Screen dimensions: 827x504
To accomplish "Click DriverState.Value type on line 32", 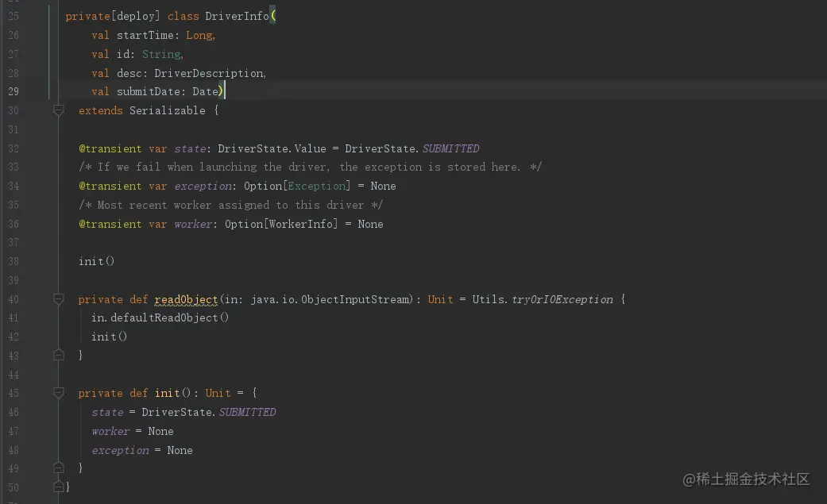I will (x=272, y=148).
